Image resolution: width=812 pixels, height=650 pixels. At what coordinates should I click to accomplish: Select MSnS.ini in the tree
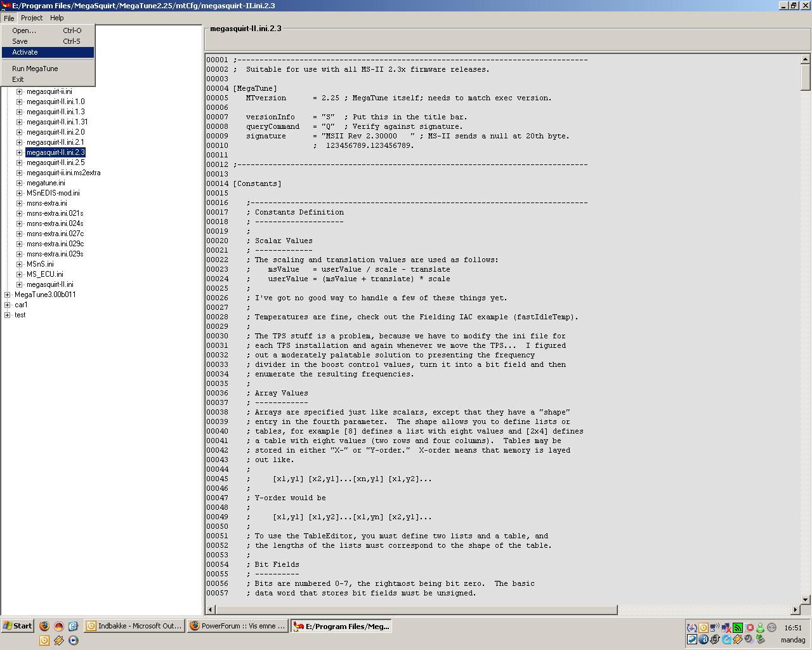pyautogui.click(x=40, y=264)
